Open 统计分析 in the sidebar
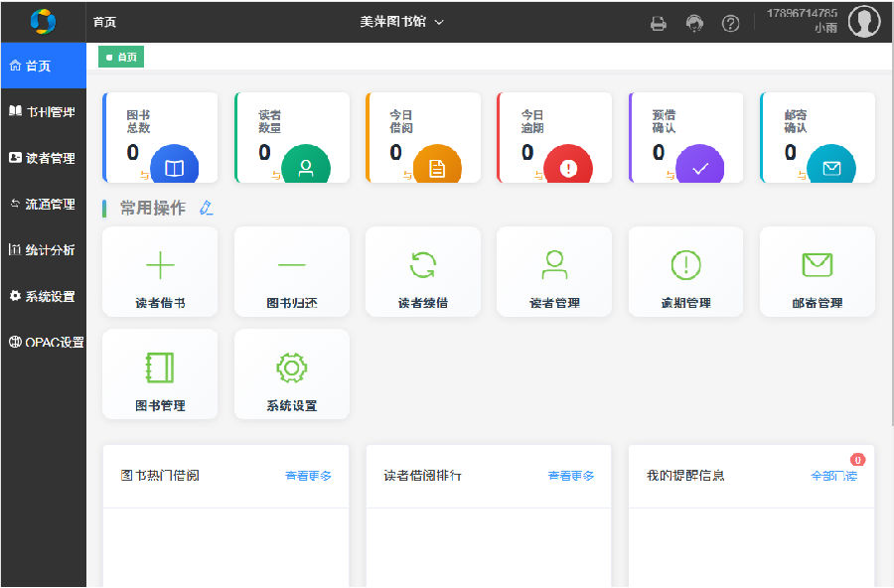Viewport: 894px width, 588px height. tap(43, 250)
